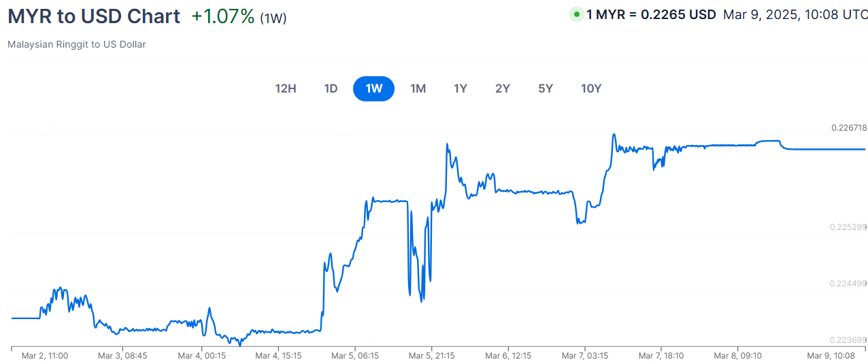Click the 1 MYR = 0.2265 USD rate
The width and height of the screenshot is (868, 364).
pyautogui.click(x=651, y=14)
